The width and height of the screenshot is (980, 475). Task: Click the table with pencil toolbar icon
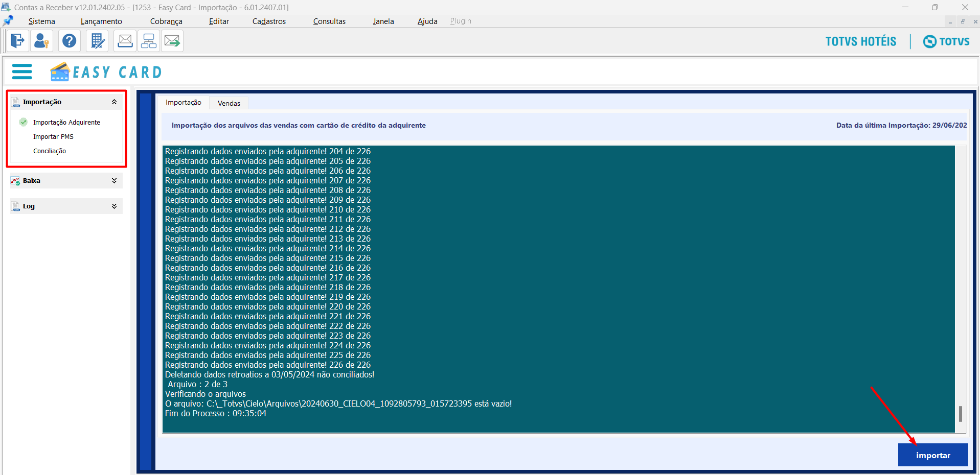pos(97,41)
